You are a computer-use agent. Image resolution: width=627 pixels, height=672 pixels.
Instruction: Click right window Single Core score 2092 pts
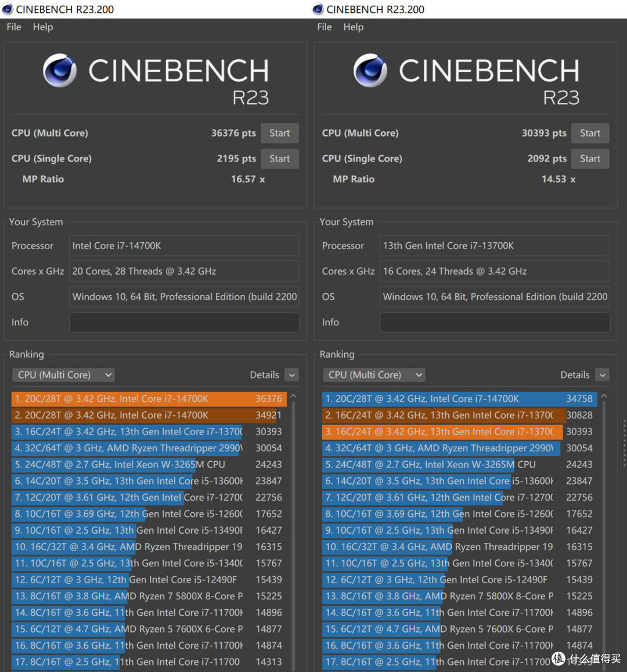pos(547,159)
